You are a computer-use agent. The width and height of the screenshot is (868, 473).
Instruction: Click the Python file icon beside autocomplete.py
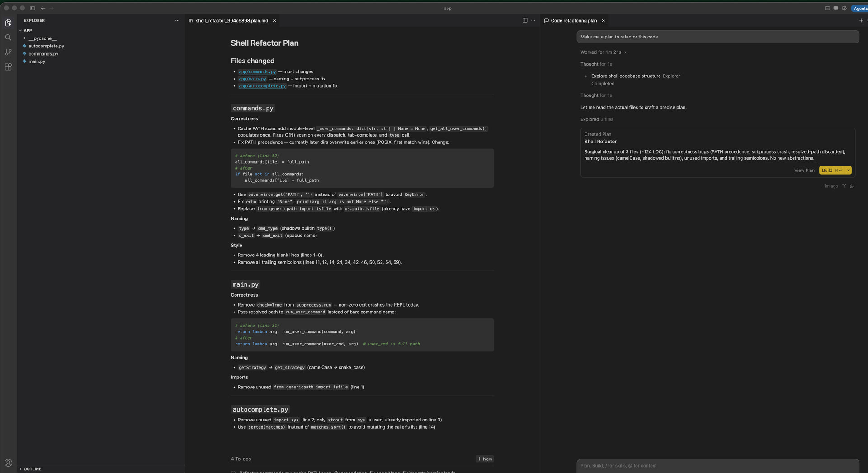(x=24, y=46)
